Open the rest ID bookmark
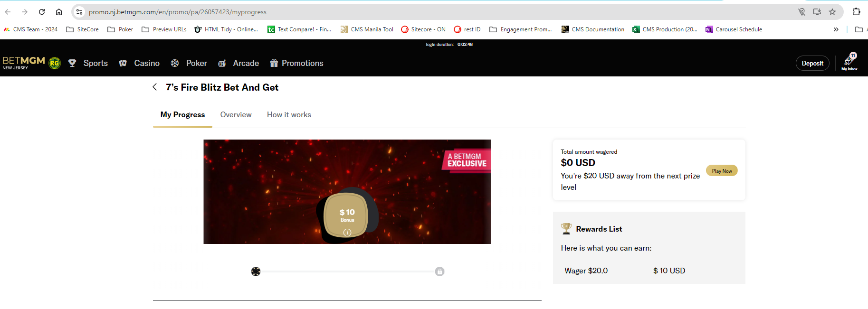868x309 pixels. tap(467, 29)
